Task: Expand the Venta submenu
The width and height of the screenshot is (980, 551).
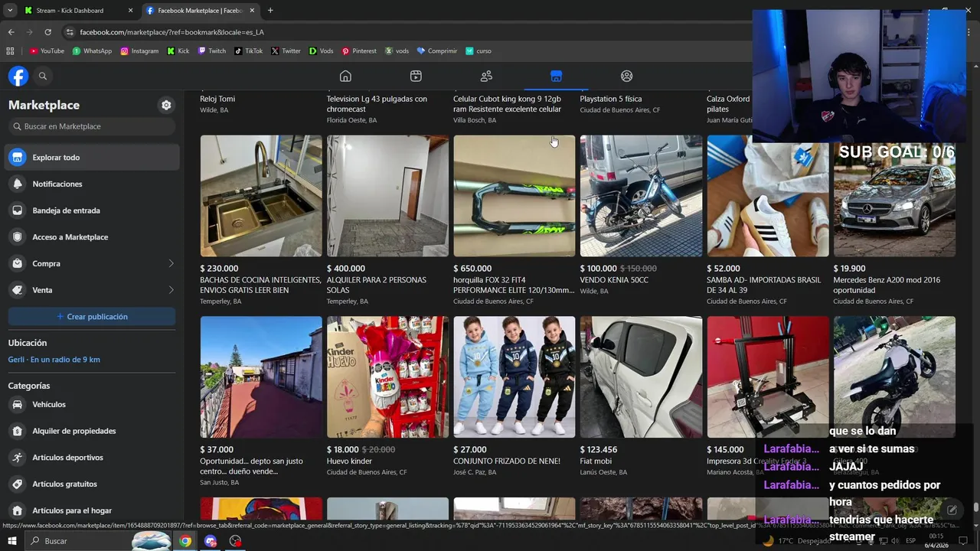Action: [91, 290]
